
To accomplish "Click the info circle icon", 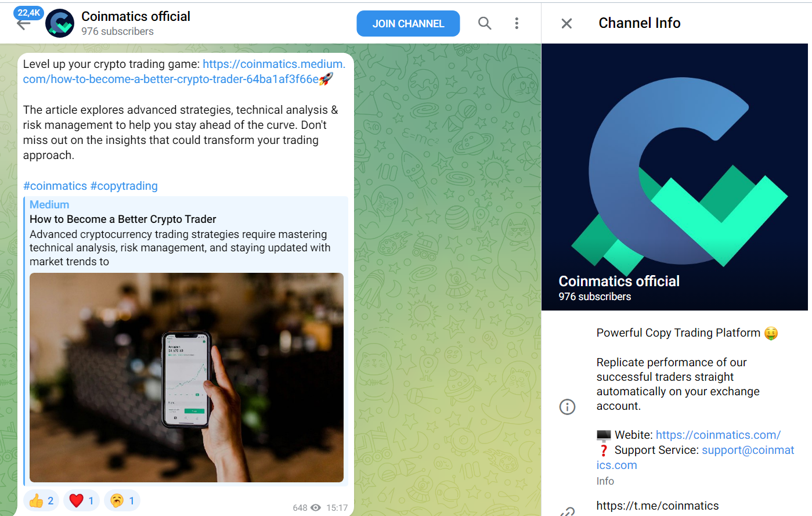I will [x=567, y=407].
